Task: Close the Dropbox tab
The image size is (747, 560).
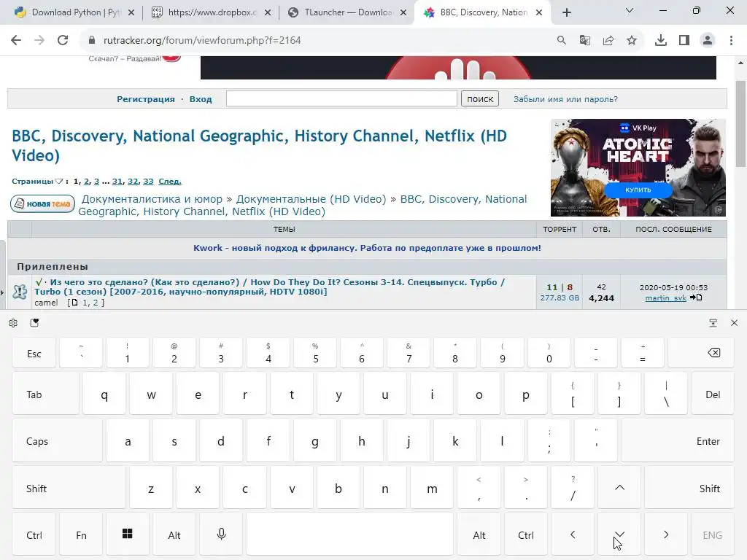Action: click(268, 13)
